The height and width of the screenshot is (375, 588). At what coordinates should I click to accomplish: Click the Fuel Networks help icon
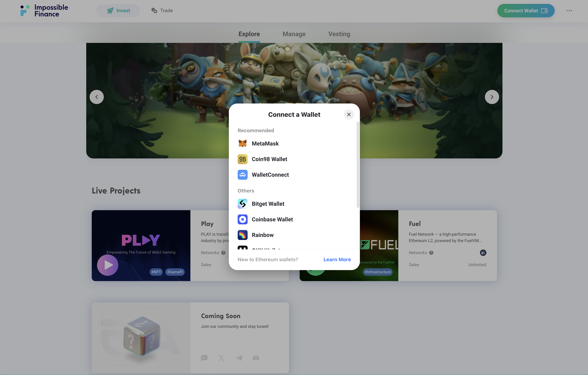(x=431, y=253)
